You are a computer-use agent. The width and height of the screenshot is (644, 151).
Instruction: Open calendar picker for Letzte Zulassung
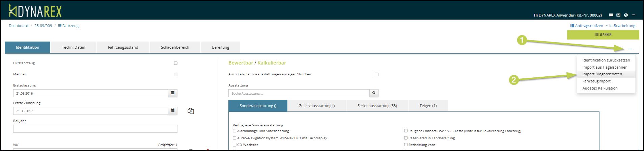pos(173,110)
